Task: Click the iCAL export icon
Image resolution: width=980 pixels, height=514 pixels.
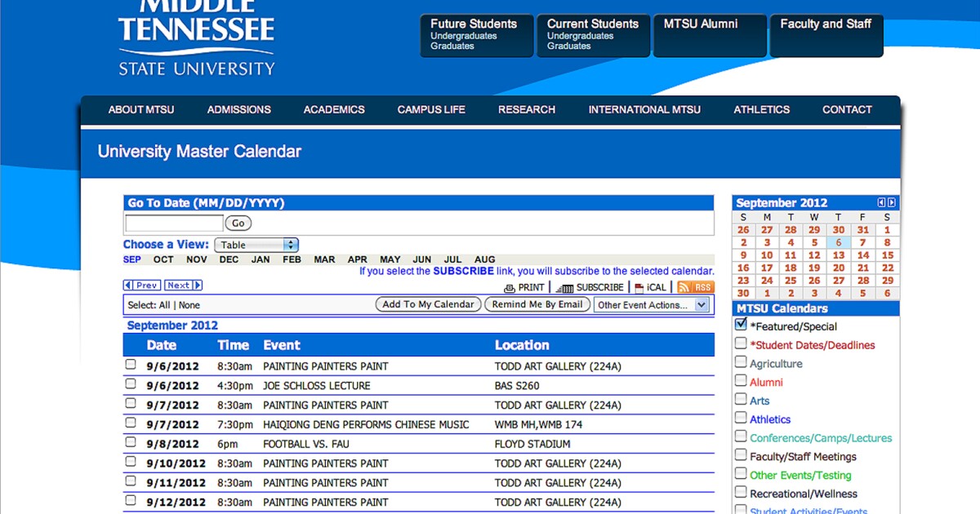Action: tap(639, 288)
